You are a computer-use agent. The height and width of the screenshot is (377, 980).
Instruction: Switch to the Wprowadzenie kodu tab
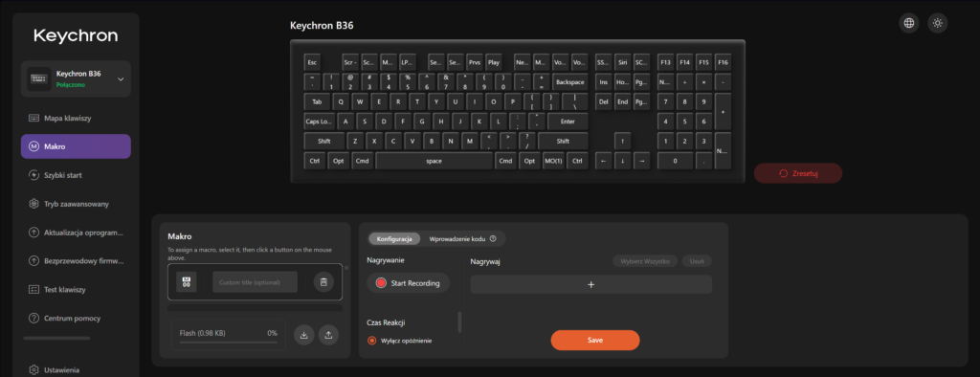462,239
